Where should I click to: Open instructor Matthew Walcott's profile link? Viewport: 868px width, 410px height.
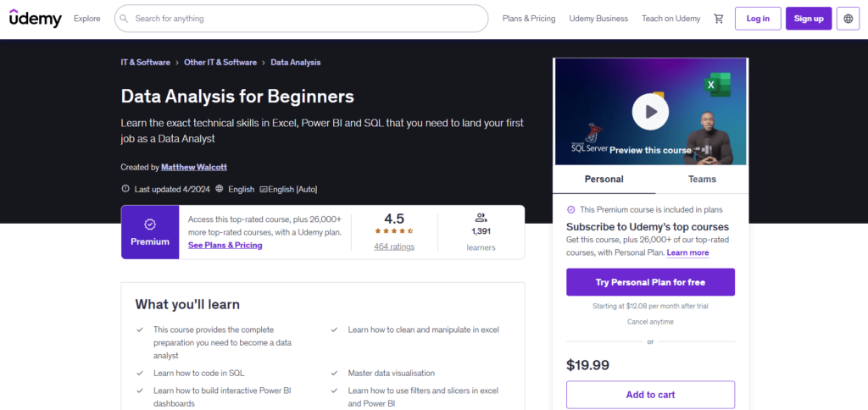(x=195, y=168)
